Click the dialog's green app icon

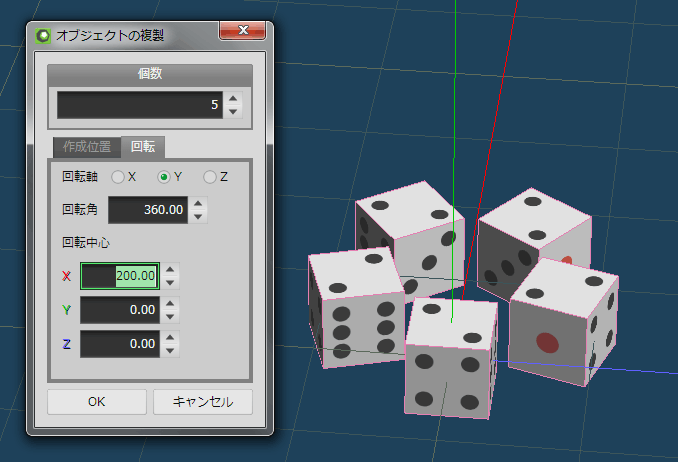coord(43,35)
